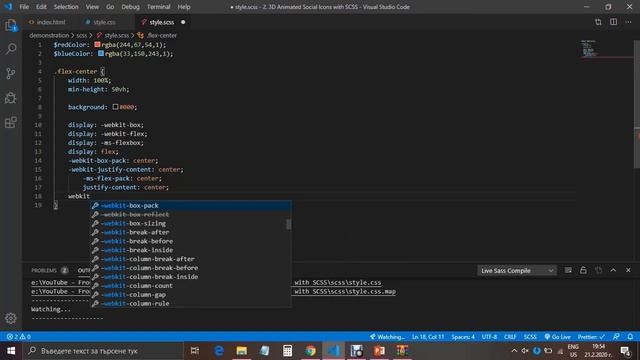Screen dimensions: 640x360
Task: Select the style.scss editor tab
Action: (161, 22)
